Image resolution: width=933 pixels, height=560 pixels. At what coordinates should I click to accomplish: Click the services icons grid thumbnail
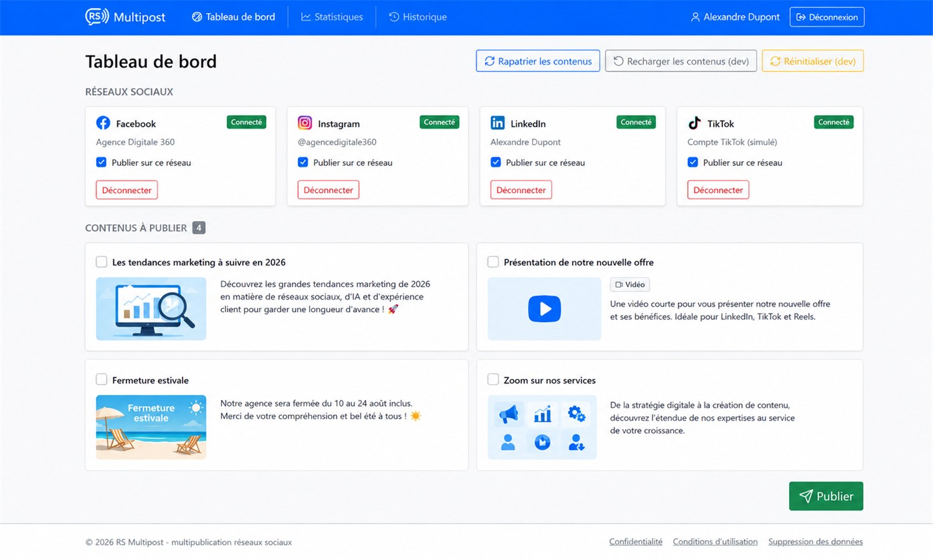click(x=542, y=427)
